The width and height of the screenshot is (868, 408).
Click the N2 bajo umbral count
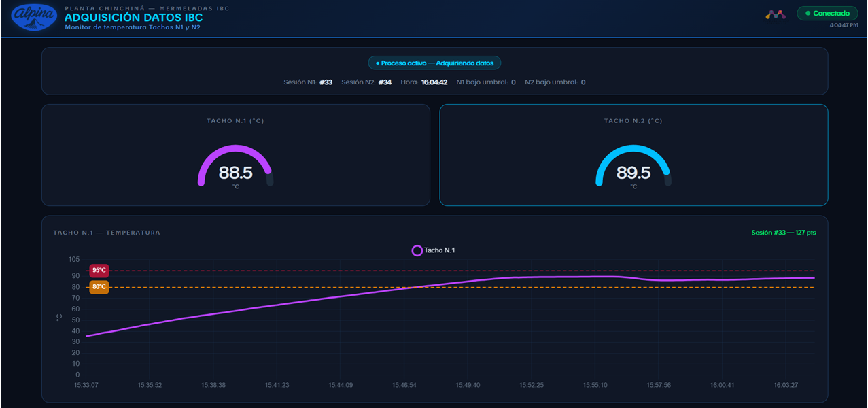coord(583,82)
